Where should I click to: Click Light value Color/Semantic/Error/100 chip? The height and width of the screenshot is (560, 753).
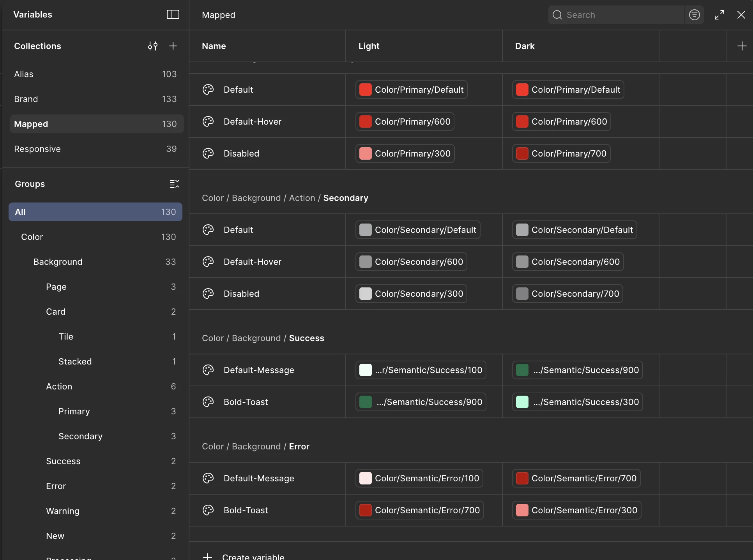pyautogui.click(x=419, y=478)
